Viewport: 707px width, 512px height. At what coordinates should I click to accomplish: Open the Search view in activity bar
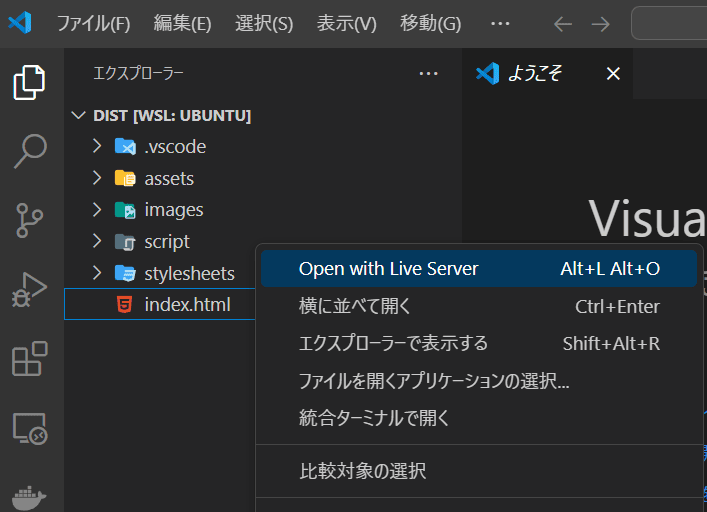[x=30, y=151]
